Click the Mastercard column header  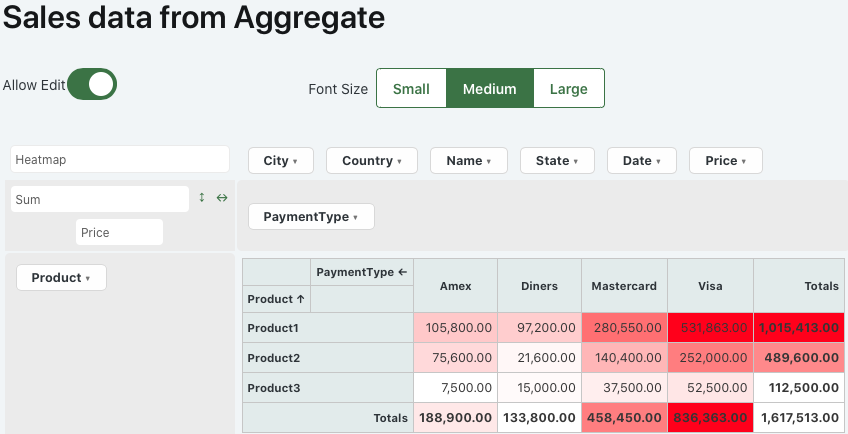[624, 286]
